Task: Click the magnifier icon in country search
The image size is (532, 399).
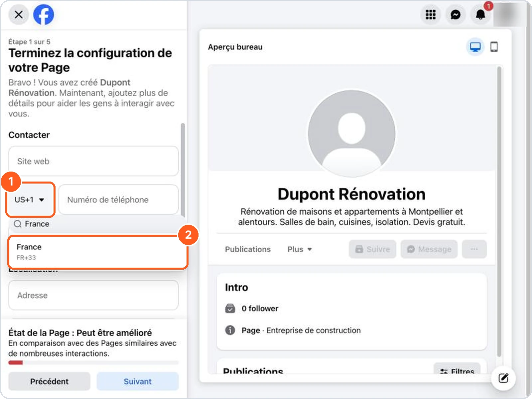Action: point(18,224)
